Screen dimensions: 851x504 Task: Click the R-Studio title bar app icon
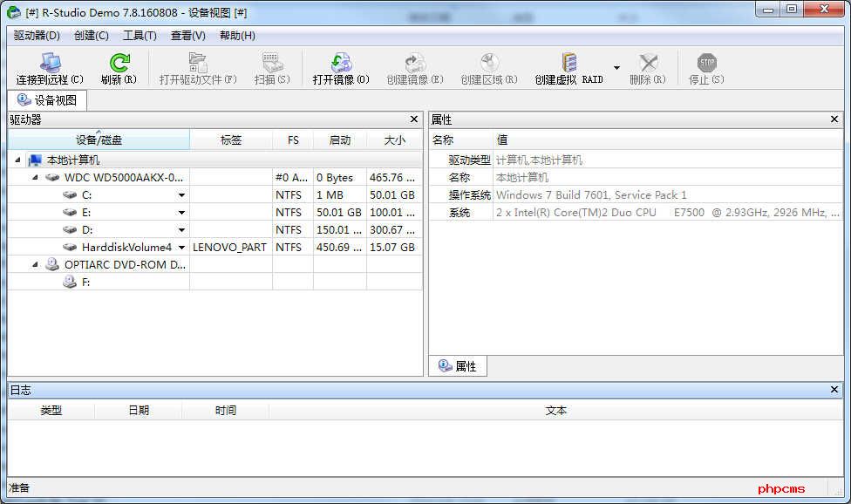(14, 12)
